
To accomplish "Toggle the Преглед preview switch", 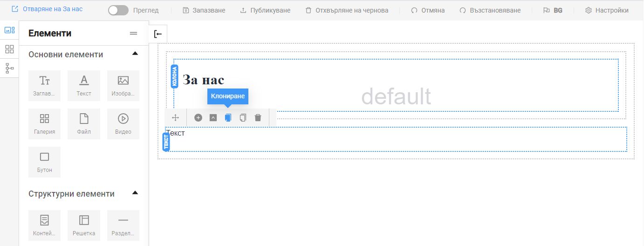I will click(118, 10).
